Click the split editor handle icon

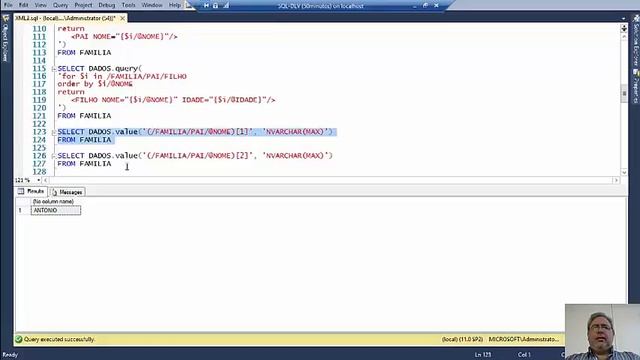[624, 28]
